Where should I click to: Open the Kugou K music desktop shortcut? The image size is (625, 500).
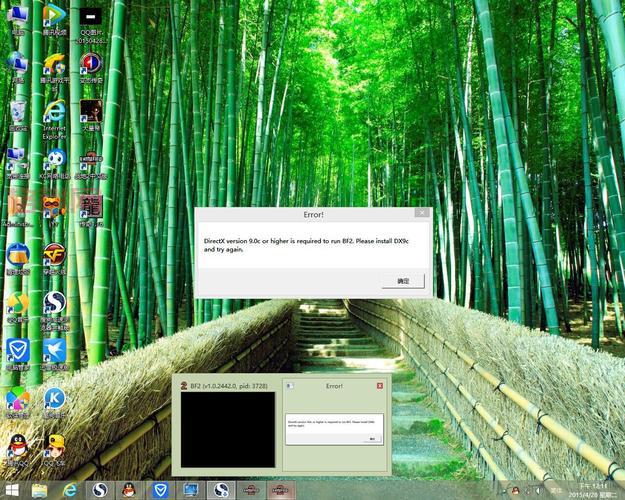55,403
